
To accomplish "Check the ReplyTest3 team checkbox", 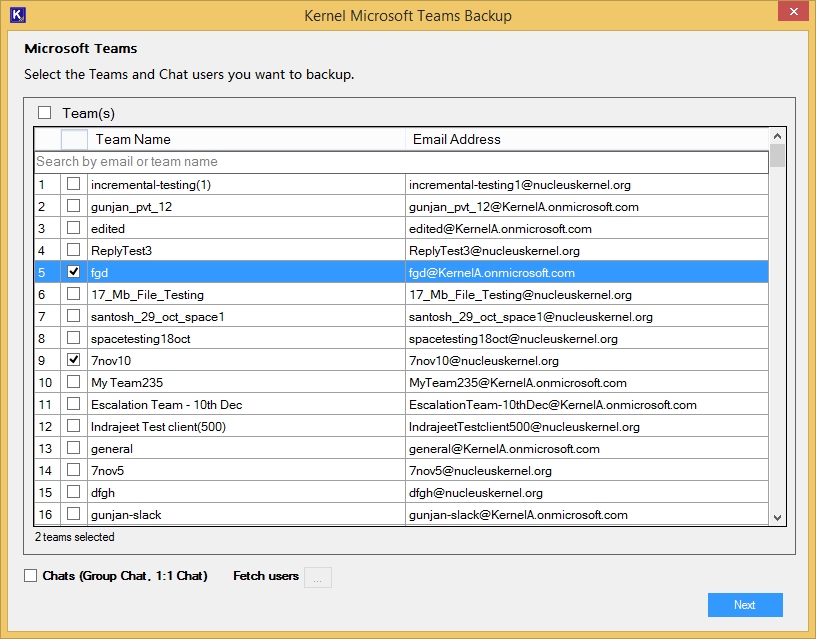I will (72, 250).
